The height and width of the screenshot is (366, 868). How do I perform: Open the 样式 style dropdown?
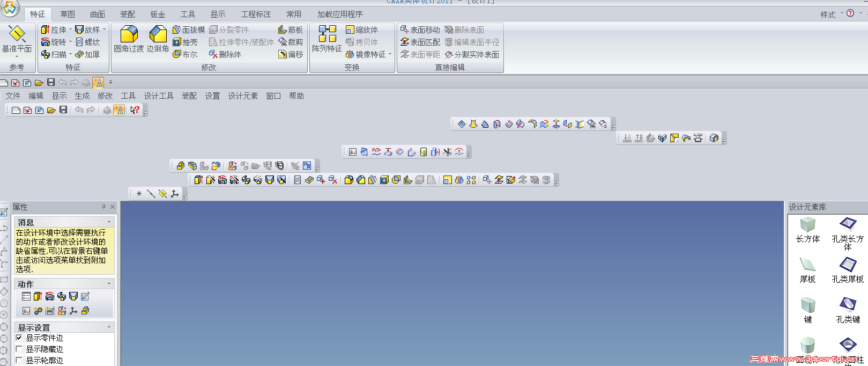pos(832,14)
